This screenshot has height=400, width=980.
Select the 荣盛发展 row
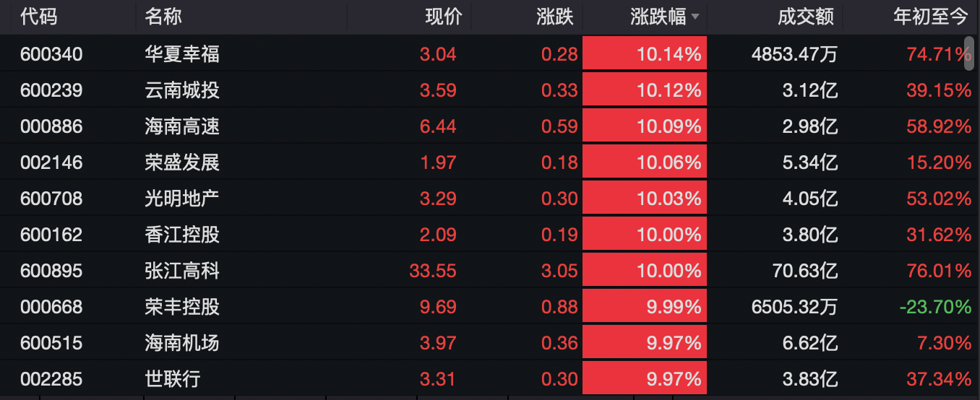(x=483, y=162)
